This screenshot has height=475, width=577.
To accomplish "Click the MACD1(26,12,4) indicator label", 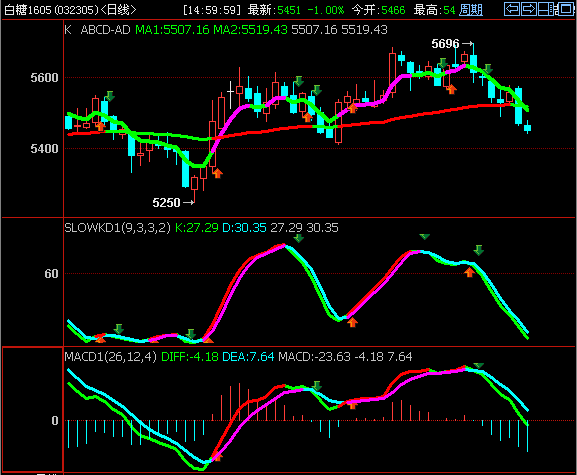I will coord(110,357).
